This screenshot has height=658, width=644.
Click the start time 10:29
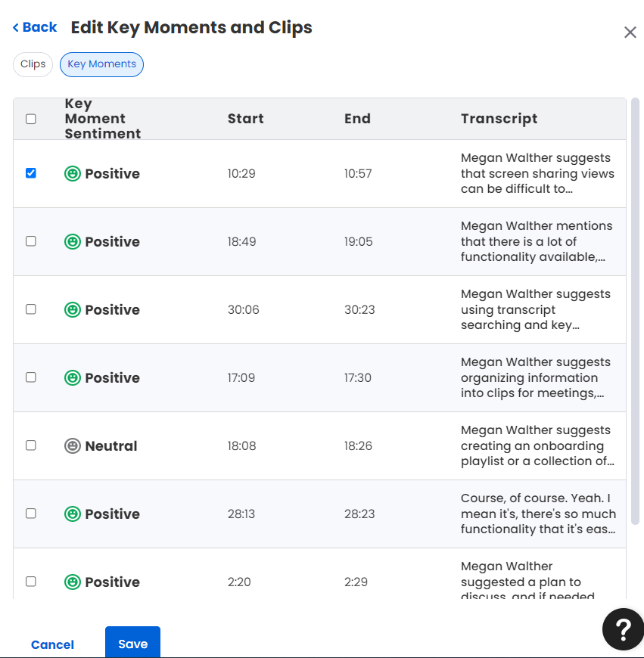241,173
